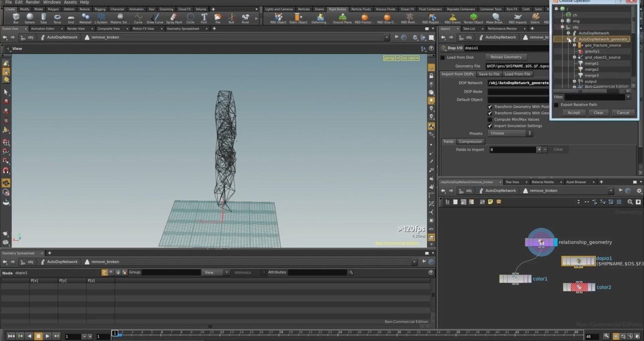Select the Null shelf tool
644x341 pixels.
pyautogui.click(x=231, y=18)
